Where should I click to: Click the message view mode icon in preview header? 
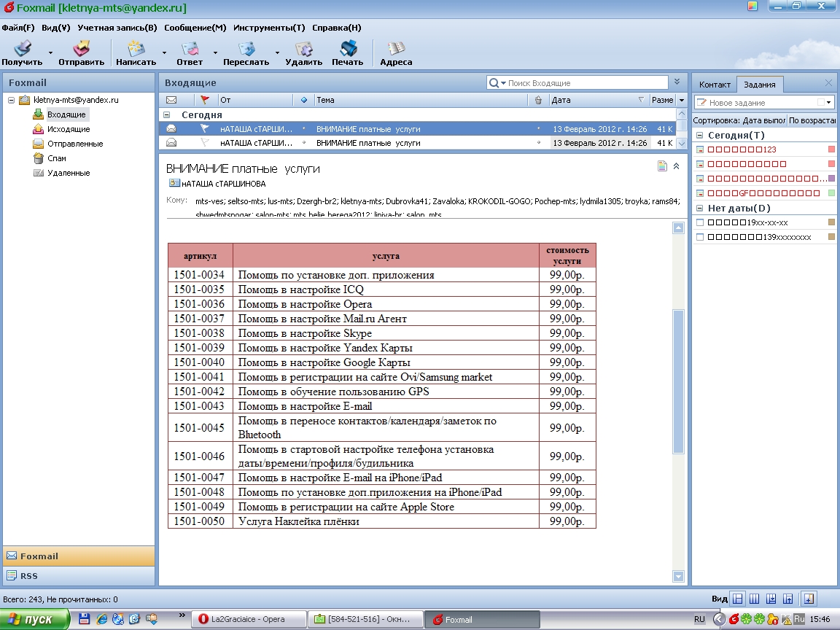click(x=662, y=166)
